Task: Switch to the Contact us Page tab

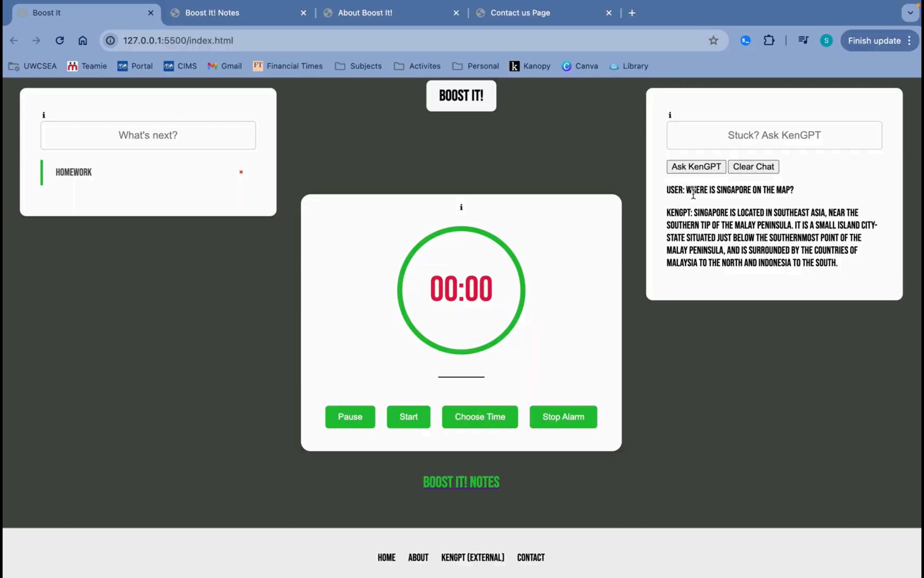Action: point(520,13)
